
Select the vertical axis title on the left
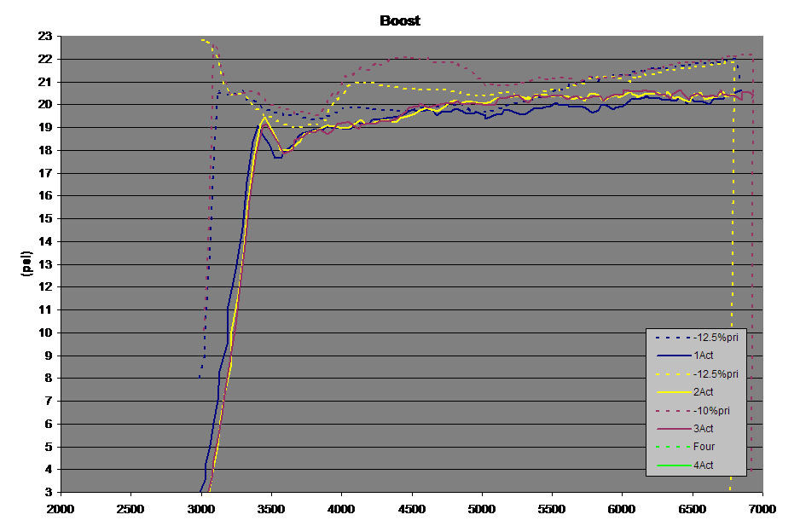[x=26, y=263]
